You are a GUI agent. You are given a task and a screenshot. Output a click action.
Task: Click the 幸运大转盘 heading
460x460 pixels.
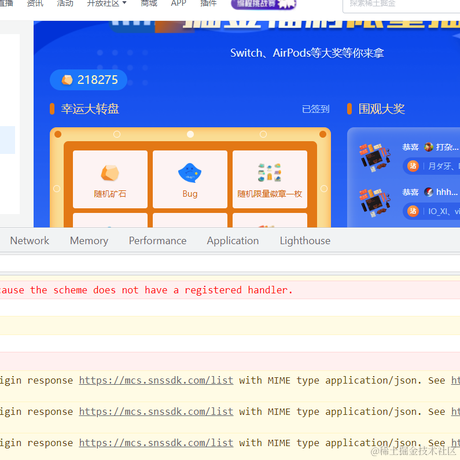(90, 109)
